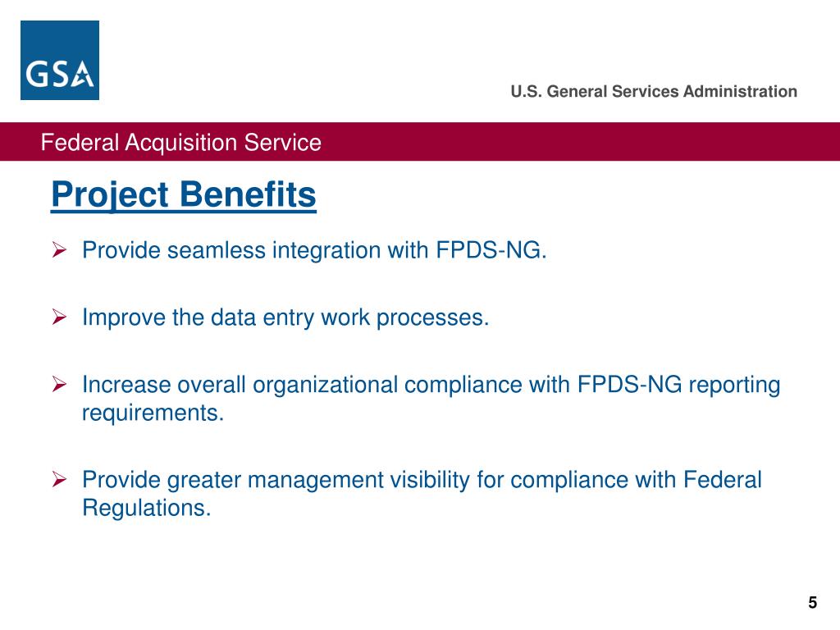This screenshot has width=840, height=630.
Task: Click the GSA logo
Action: pos(59,60)
